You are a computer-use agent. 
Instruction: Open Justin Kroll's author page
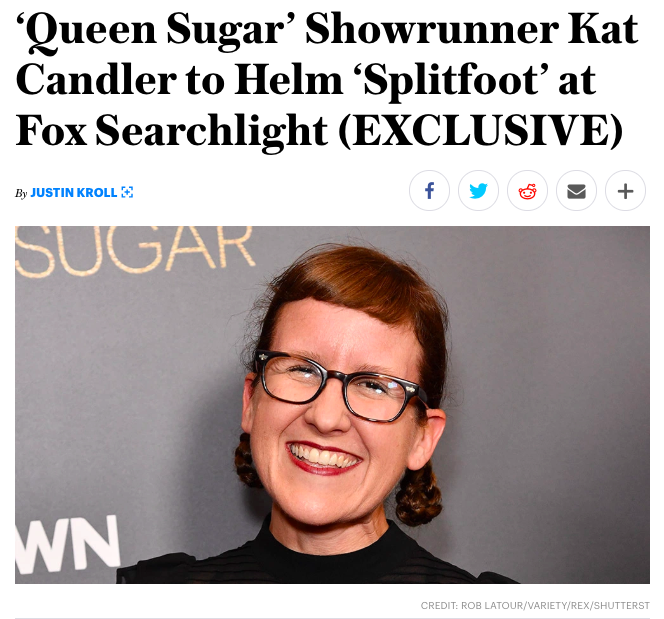pyautogui.click(x=74, y=193)
